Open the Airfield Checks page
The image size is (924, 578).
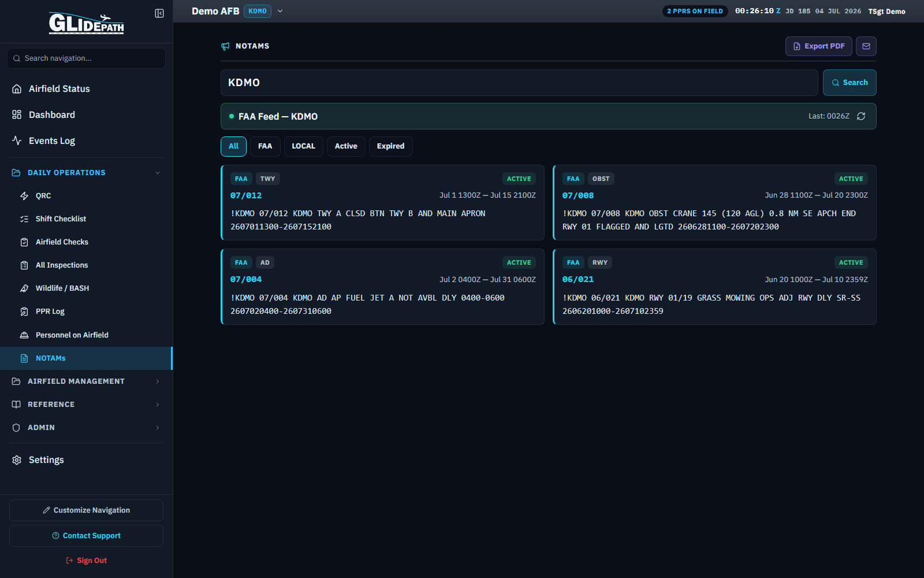86,242
